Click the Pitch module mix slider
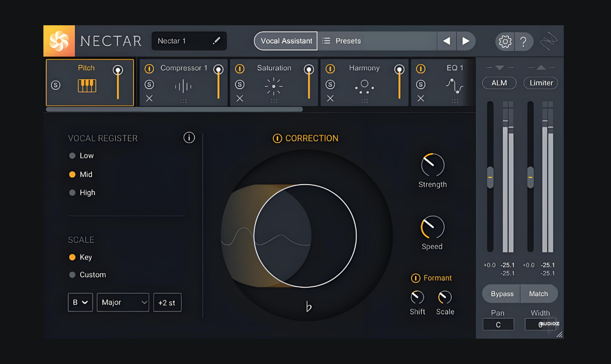 tap(118, 83)
